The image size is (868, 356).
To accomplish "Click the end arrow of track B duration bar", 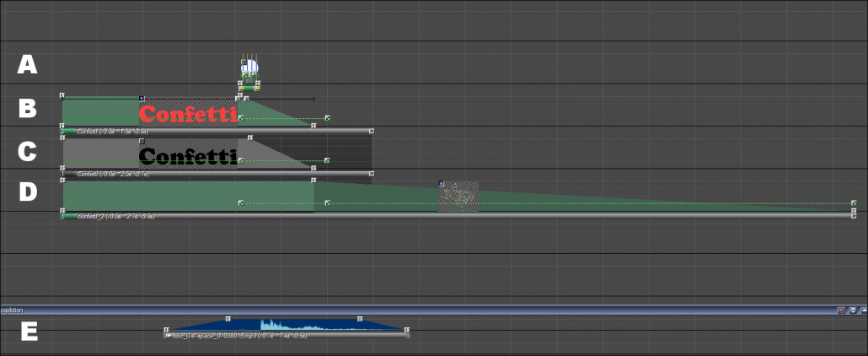I will click(371, 132).
